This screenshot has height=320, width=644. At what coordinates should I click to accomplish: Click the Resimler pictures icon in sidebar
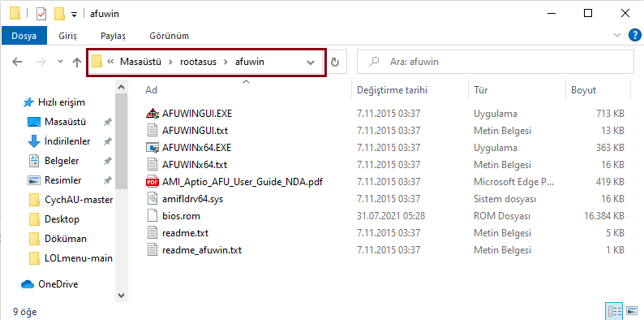coord(34,180)
